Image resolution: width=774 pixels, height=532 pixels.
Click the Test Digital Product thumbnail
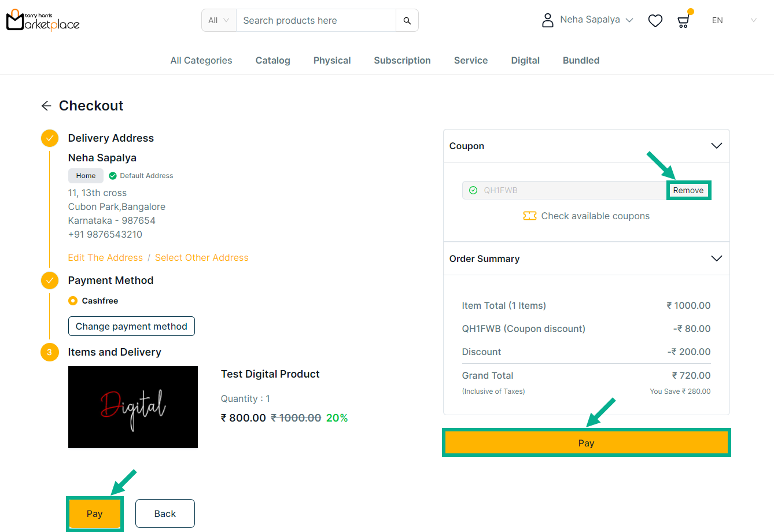click(133, 407)
